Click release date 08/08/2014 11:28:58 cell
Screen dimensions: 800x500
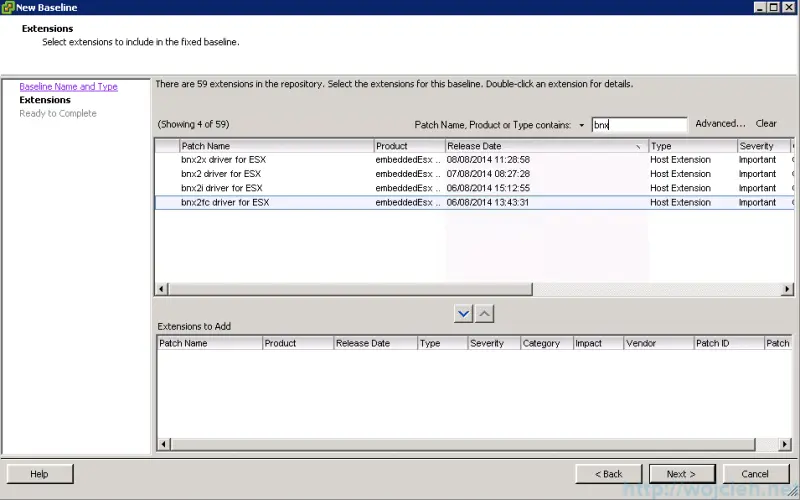pos(488,160)
